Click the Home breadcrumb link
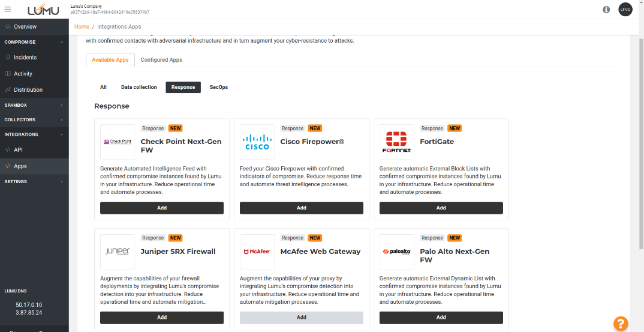Image resolution: width=644 pixels, height=332 pixels. 82,26
